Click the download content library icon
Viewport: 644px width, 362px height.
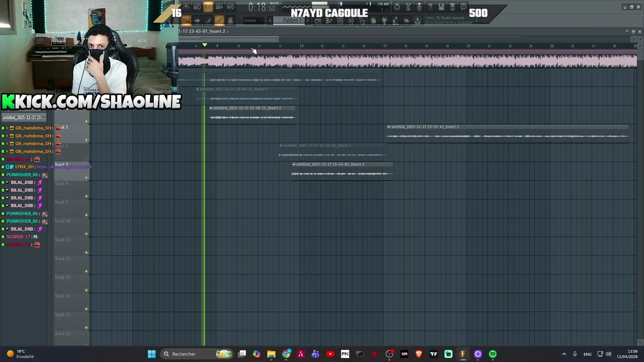pyautogui.click(x=417, y=21)
